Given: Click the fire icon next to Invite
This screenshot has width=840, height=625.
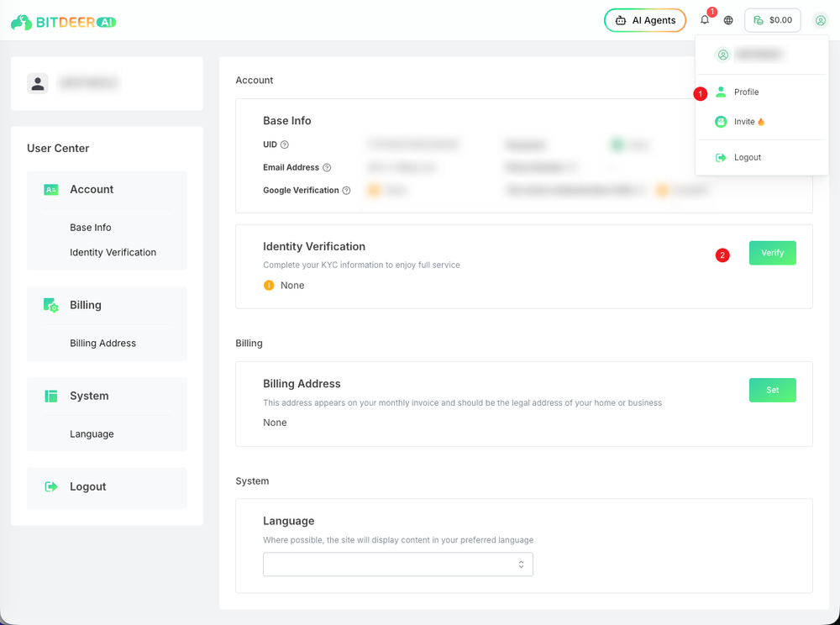Looking at the screenshot, I should tap(761, 122).
